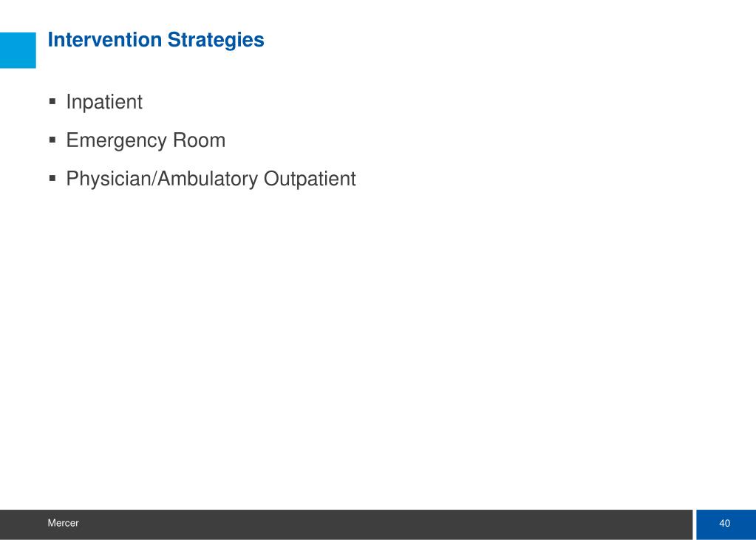756x540 pixels.
Task: Click the word Outpatient in the third bullet
Action: pos(310,180)
